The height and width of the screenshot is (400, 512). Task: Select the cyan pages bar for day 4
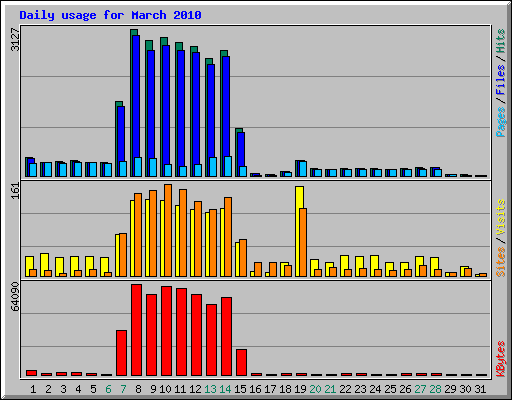[x=78, y=169]
